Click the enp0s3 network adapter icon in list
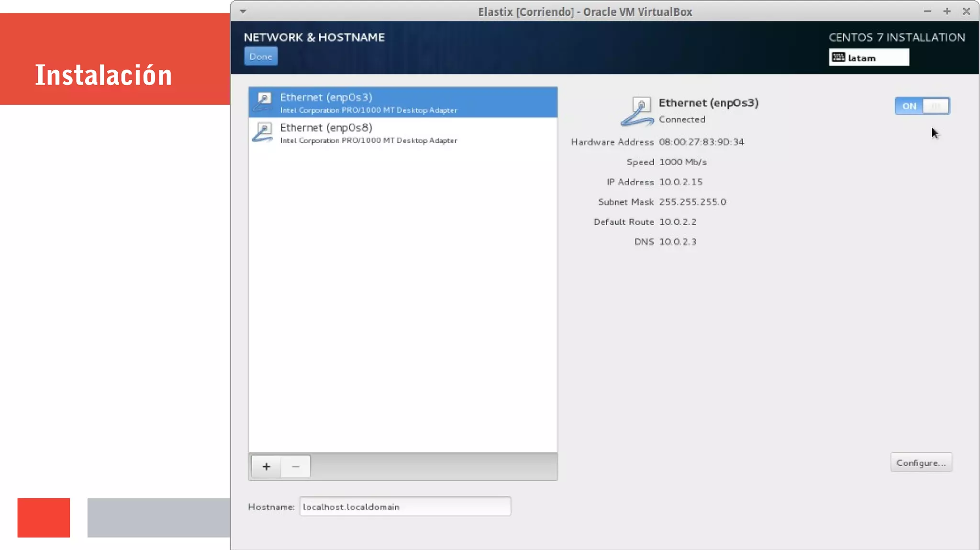This screenshot has width=980, height=550. point(263,102)
